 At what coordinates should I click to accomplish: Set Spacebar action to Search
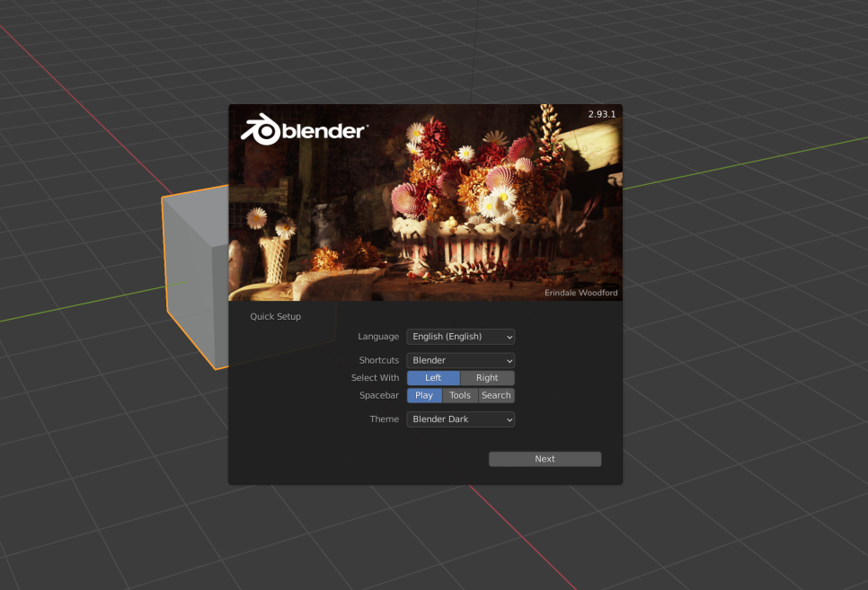point(497,396)
